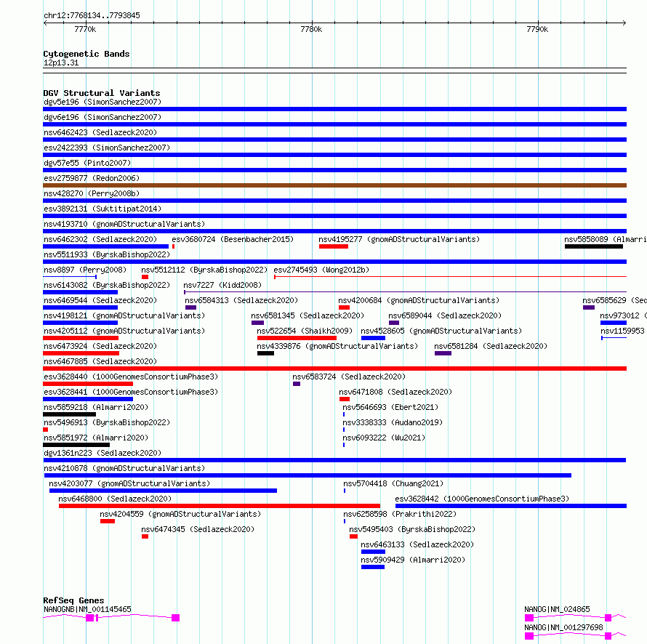This screenshot has width=647, height=644.
Task: Click blue bar under nsv6463133
Action: [x=373, y=552]
